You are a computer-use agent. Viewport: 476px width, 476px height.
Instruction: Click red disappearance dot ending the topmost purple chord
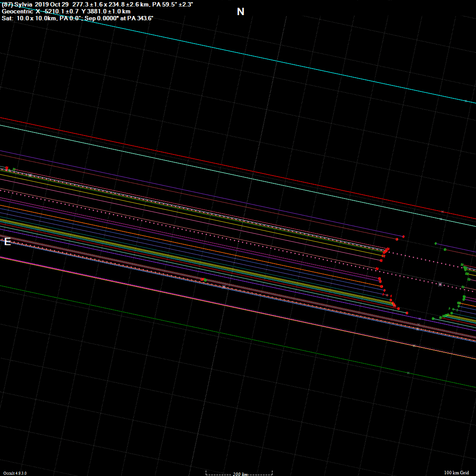point(403,236)
